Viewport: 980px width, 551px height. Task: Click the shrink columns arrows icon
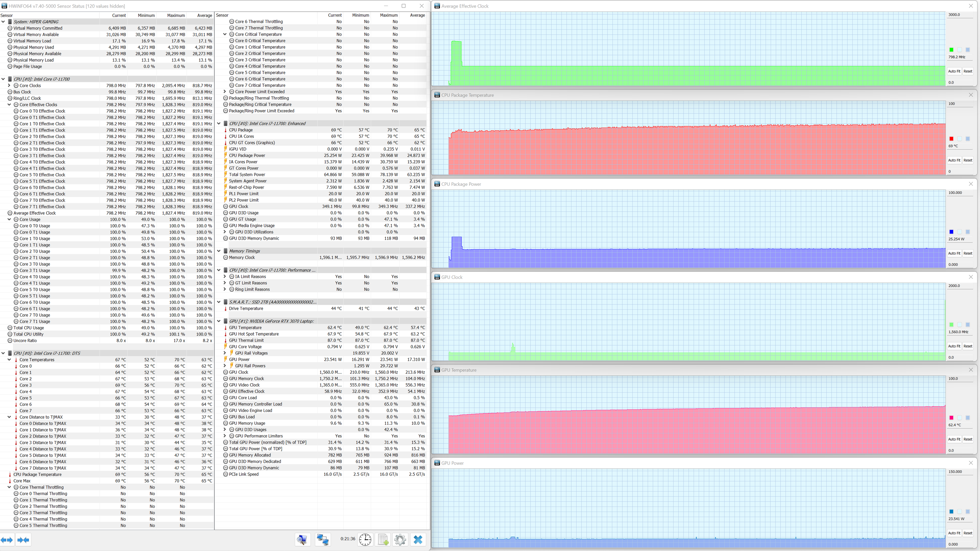[x=23, y=540]
